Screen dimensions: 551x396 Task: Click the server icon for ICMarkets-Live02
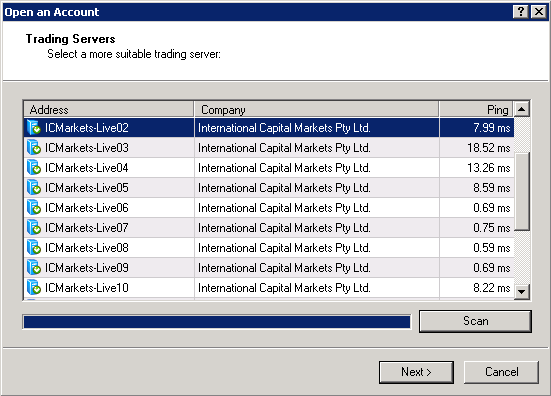coord(34,128)
